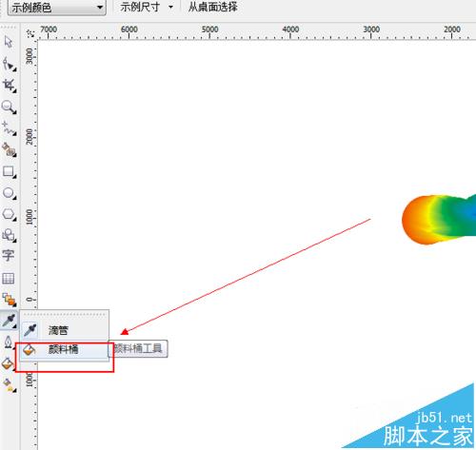
Task: Select the Crop tool
Action: pos(9,86)
